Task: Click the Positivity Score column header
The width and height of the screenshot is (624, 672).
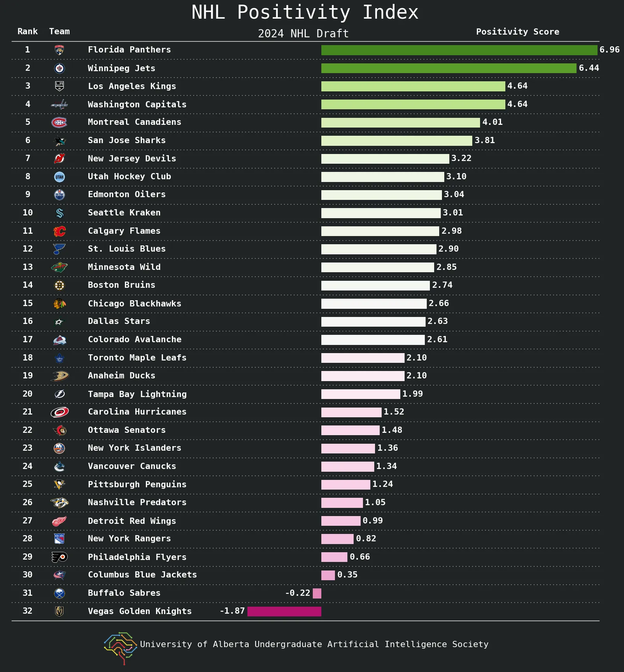Action: 517,32
